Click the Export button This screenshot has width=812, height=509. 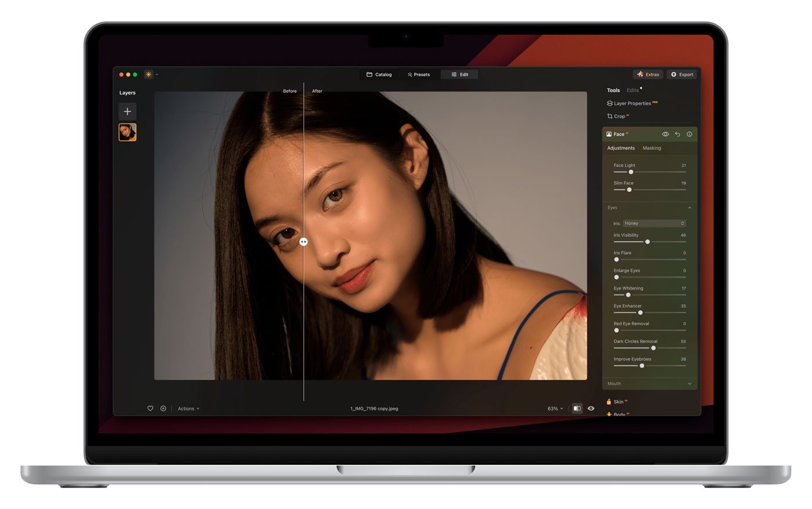click(x=682, y=74)
